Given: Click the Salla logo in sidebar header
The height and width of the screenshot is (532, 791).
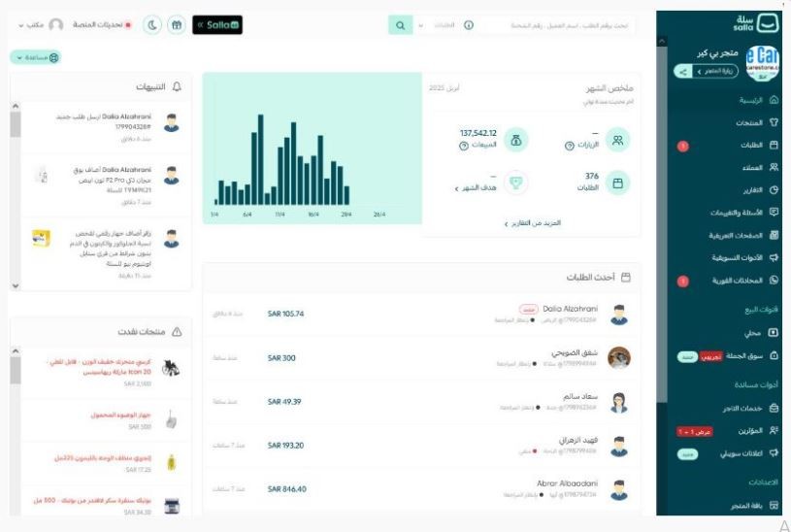Looking at the screenshot, I should 756,22.
